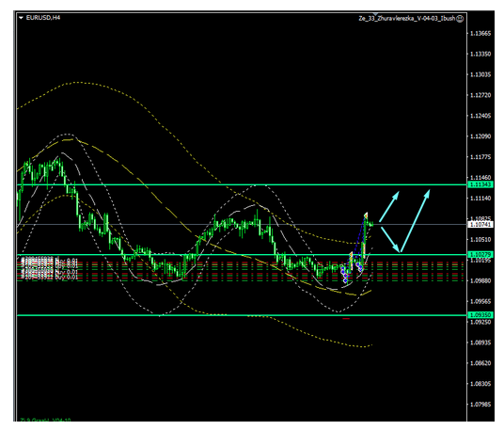
Task: Click the 1.07985 price scale value
Action: click(480, 405)
